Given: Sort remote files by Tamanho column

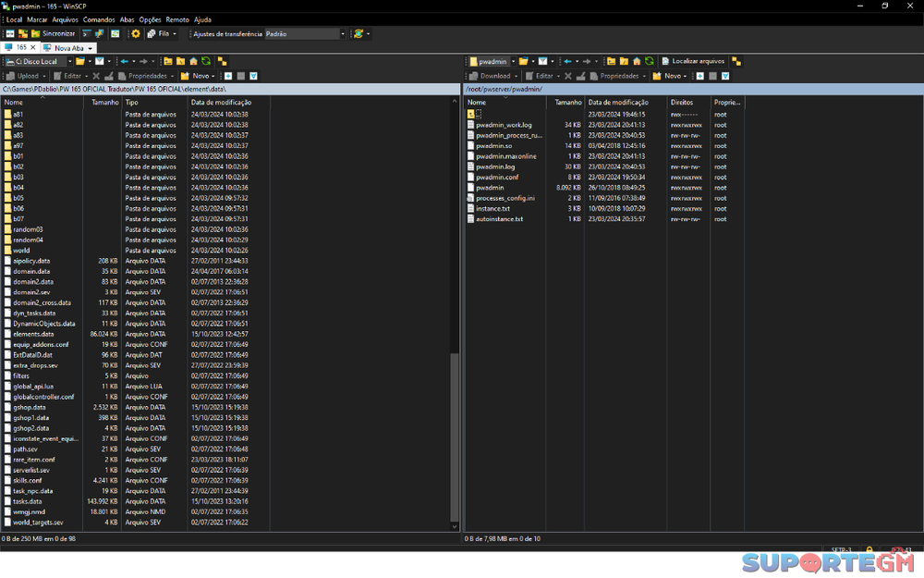Looking at the screenshot, I should [x=567, y=102].
